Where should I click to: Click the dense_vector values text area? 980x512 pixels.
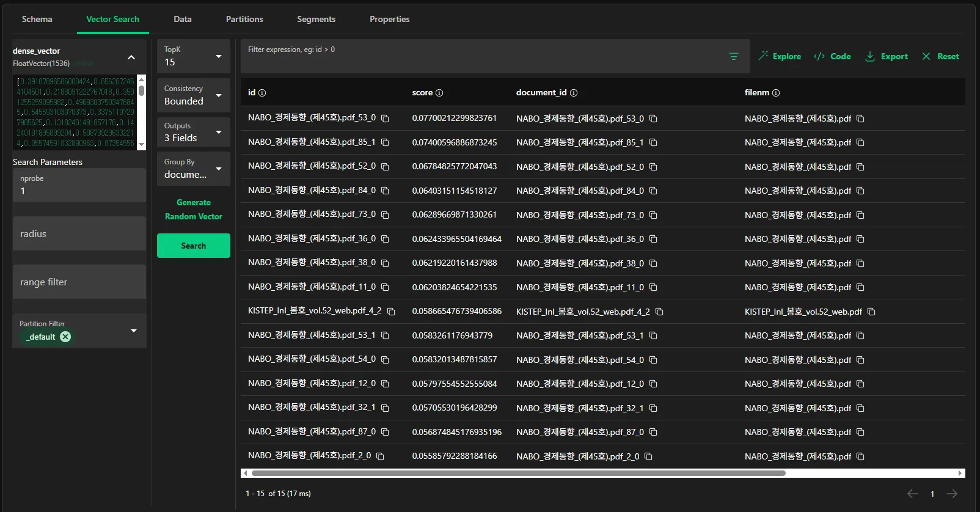pos(75,112)
